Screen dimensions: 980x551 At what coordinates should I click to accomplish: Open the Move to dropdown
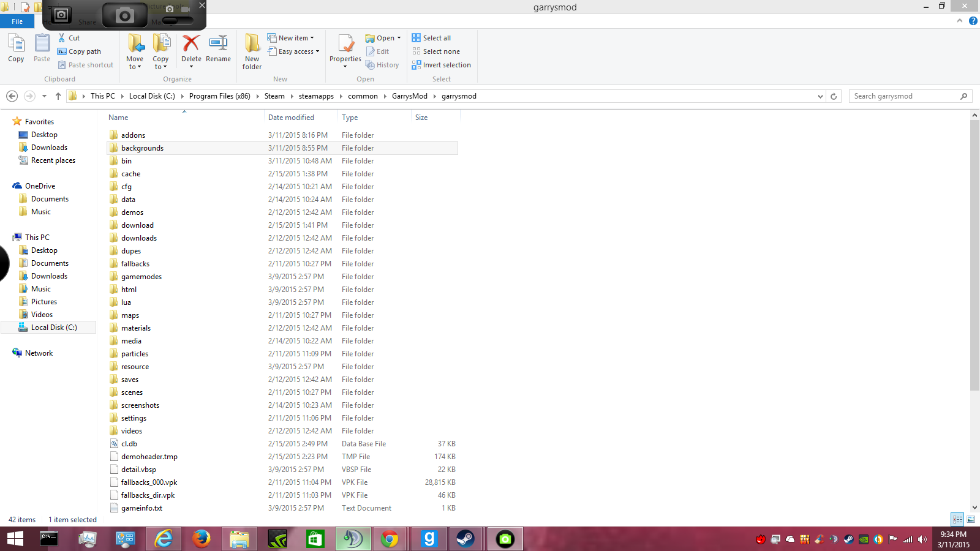[x=135, y=51]
